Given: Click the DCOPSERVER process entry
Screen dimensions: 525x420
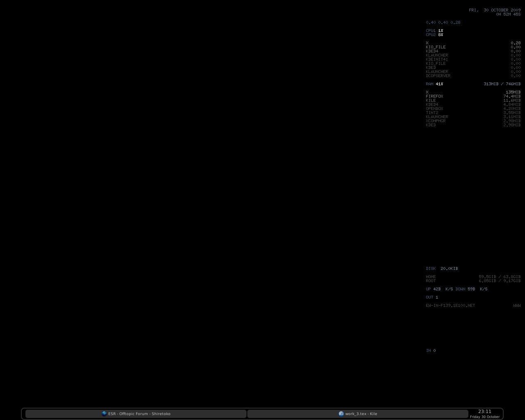Looking at the screenshot, I should [x=438, y=76].
